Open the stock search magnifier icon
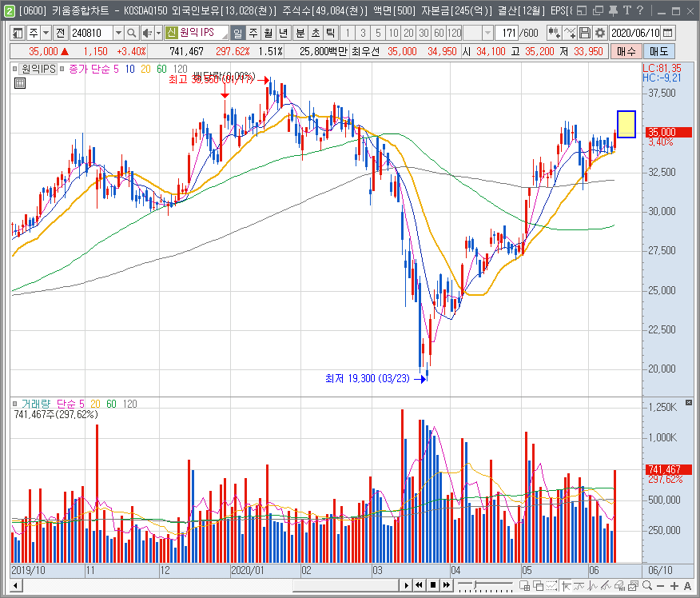Image resolution: width=700 pixels, height=598 pixels. (131, 33)
